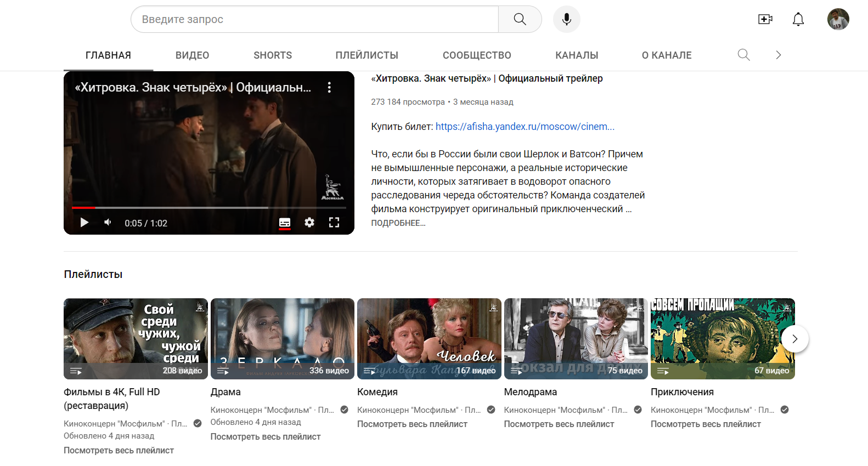The image size is (868, 466).
Task: Switch the trailer to fullscreen
Action: [334, 223]
